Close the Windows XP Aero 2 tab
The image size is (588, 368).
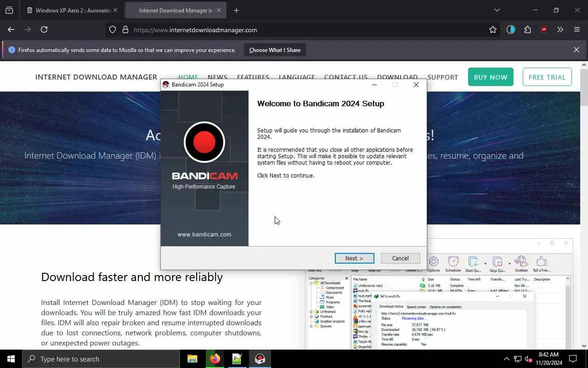coord(115,10)
